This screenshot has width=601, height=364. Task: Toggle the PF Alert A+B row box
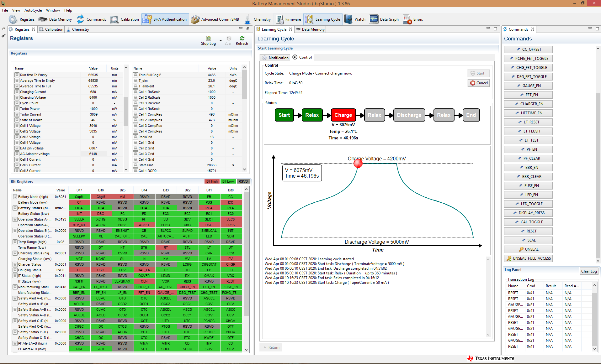pos(15,343)
